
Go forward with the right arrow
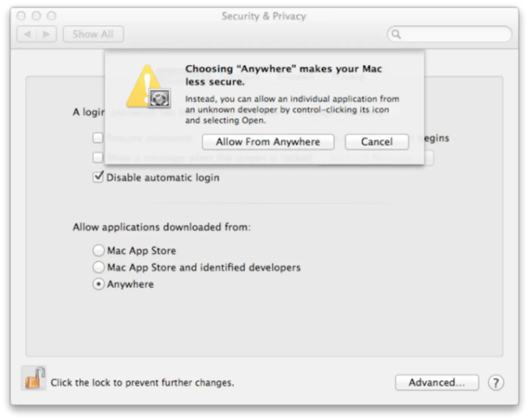(x=46, y=34)
